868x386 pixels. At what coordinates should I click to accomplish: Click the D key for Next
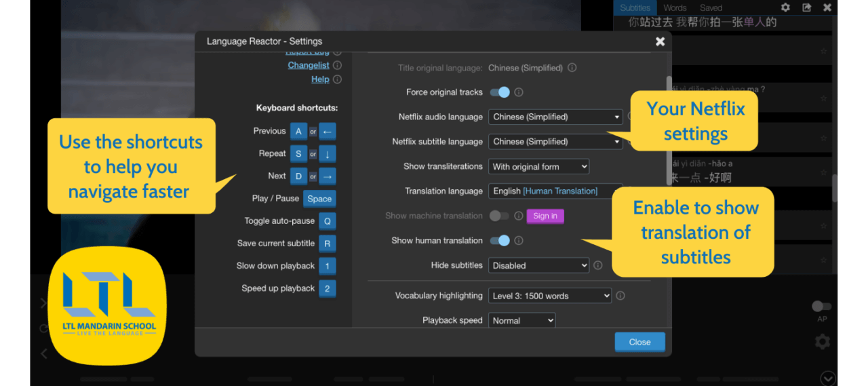pyautogui.click(x=299, y=176)
